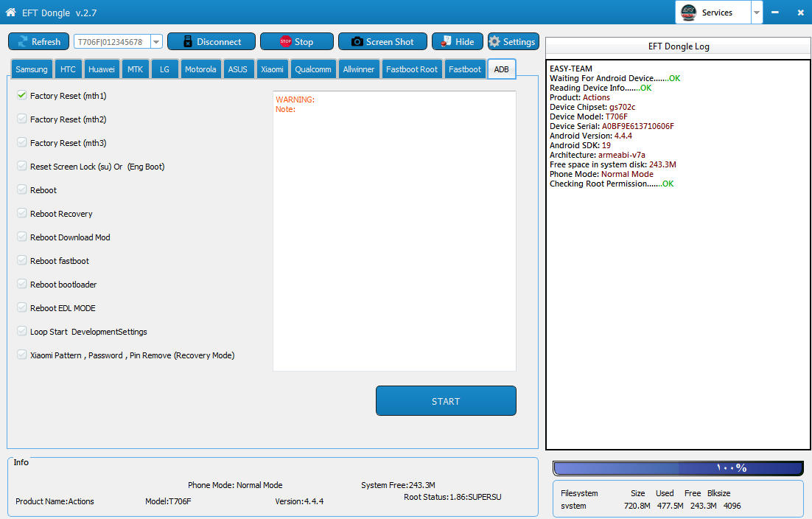Screen dimensions: 812x519
Task: Select the Motorola tab
Action: point(200,69)
